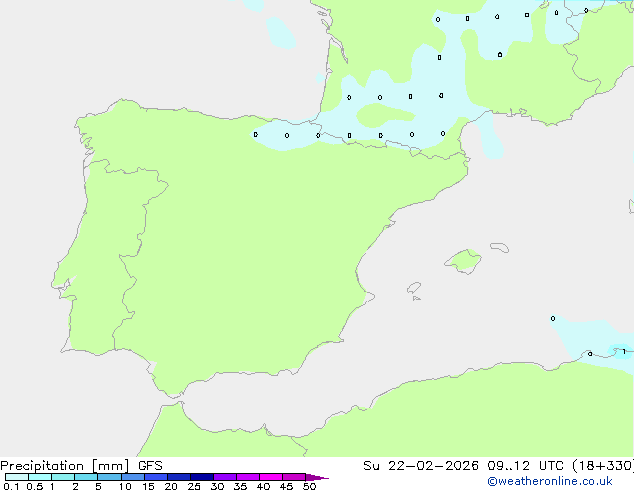Click the 0.1–0.5 mm legend swatch
This screenshot has height=490, width=634.
pyautogui.click(x=17, y=477)
